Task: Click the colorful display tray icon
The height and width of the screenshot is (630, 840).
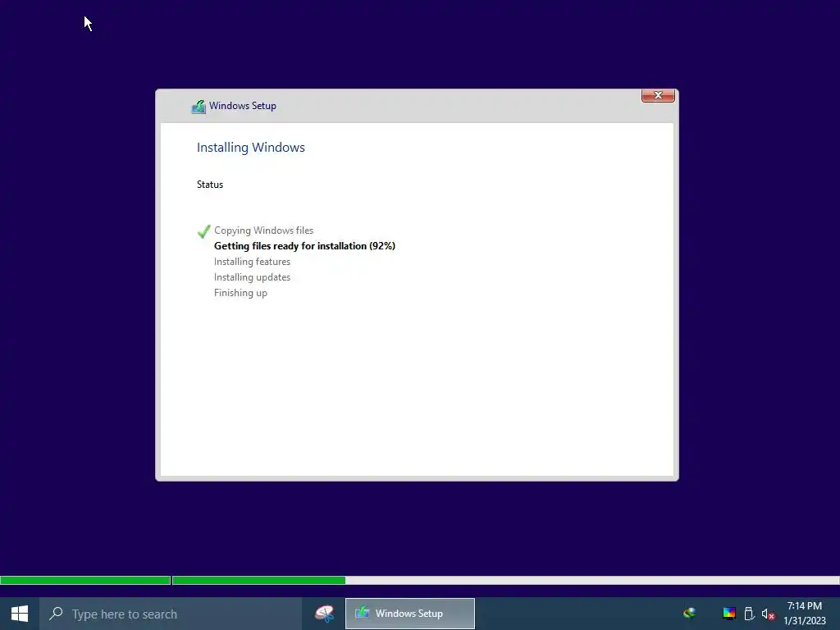Action: click(728, 614)
